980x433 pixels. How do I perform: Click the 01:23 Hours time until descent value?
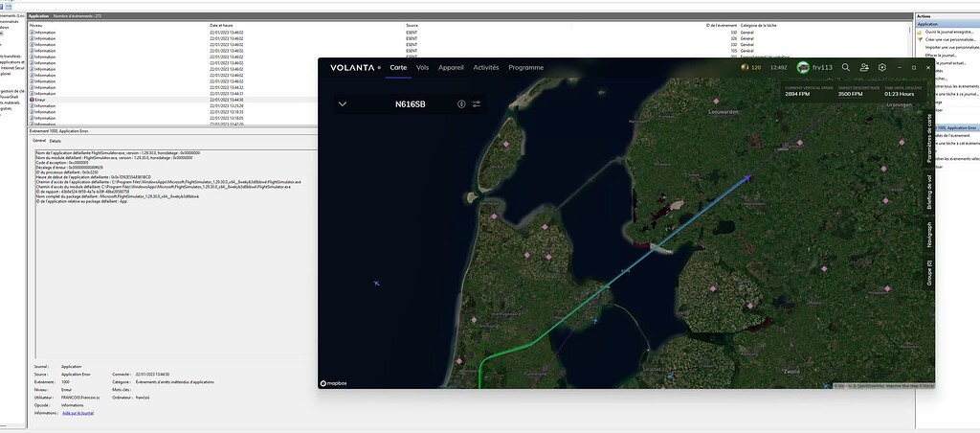pos(899,94)
